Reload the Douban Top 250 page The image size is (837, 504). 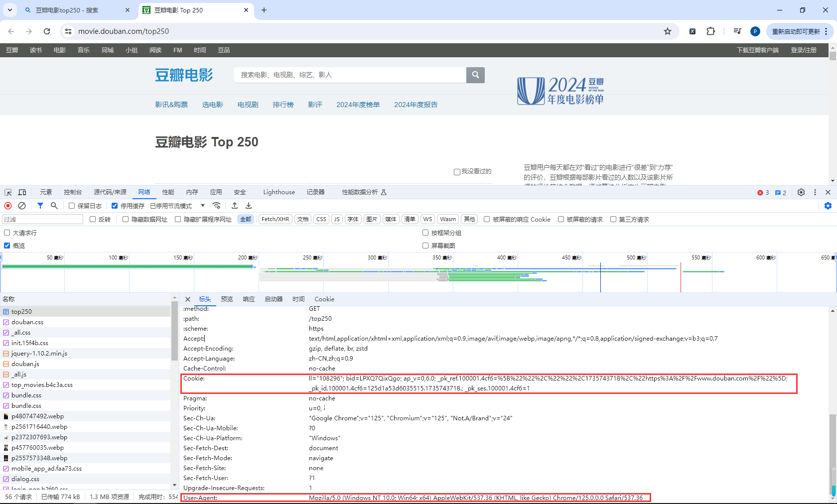47,31
